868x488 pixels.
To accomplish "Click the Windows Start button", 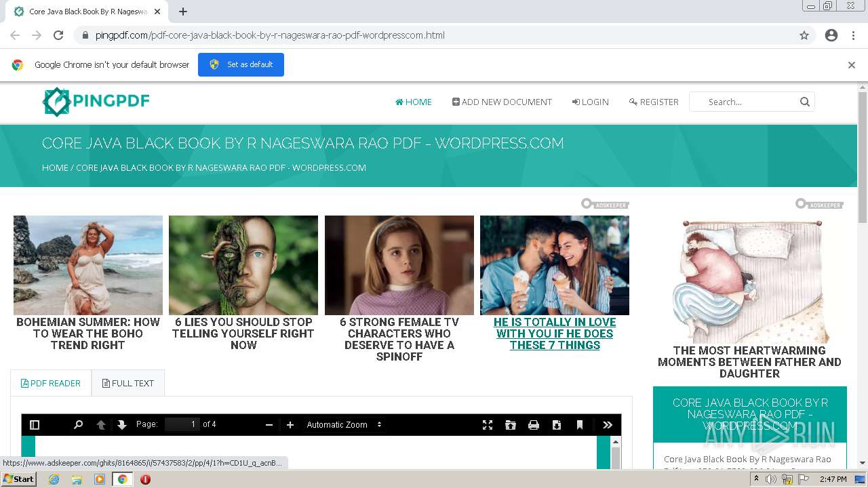I will (x=18, y=479).
